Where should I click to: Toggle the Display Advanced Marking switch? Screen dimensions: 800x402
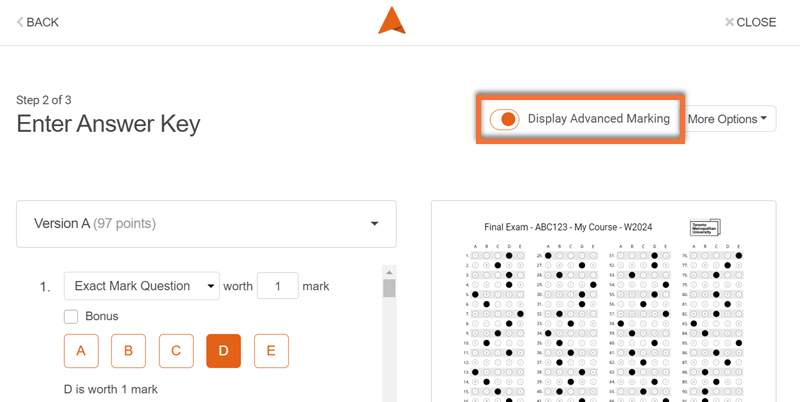tap(505, 119)
